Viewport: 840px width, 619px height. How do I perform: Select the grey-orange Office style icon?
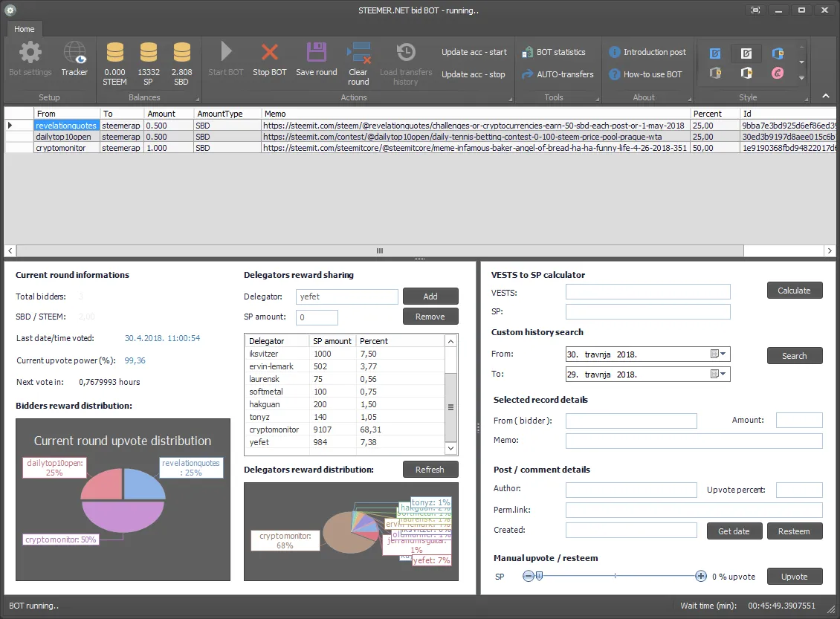[x=715, y=72]
